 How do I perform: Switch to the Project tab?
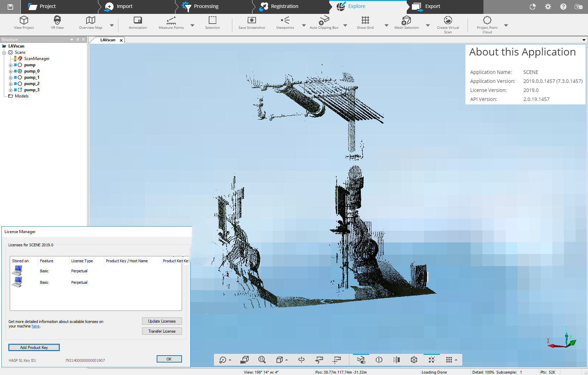click(59, 7)
